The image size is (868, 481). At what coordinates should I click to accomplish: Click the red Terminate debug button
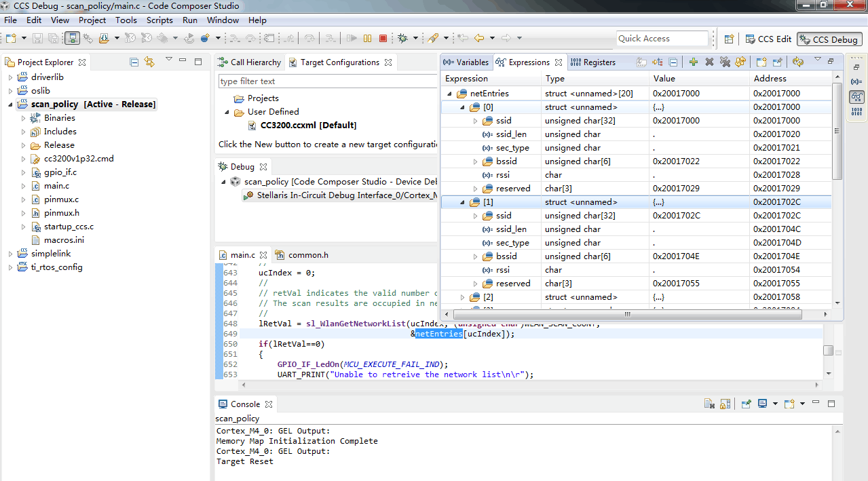pos(383,39)
